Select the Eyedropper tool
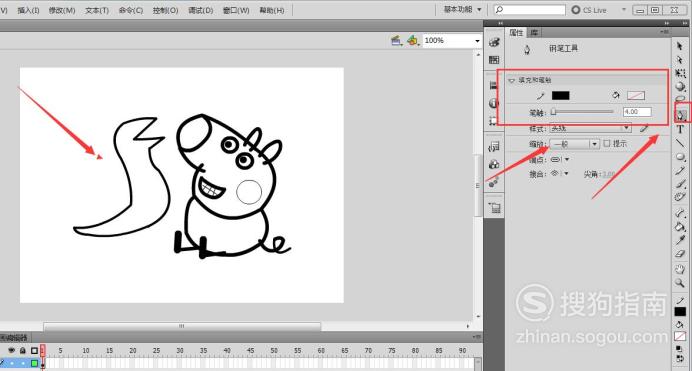This screenshot has width=692, height=371. pos(680,240)
